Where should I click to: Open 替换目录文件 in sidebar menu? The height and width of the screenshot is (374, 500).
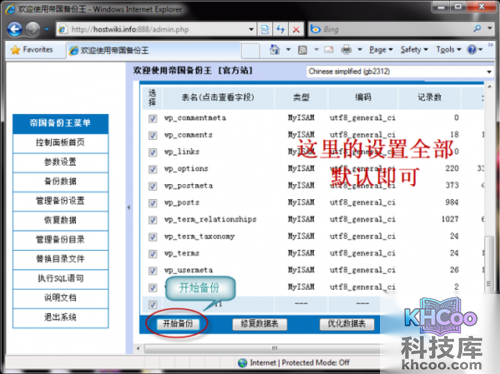(60, 259)
